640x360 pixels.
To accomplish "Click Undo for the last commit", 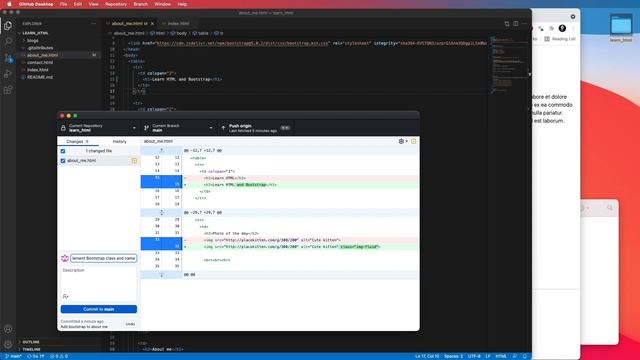I will coord(130,324).
